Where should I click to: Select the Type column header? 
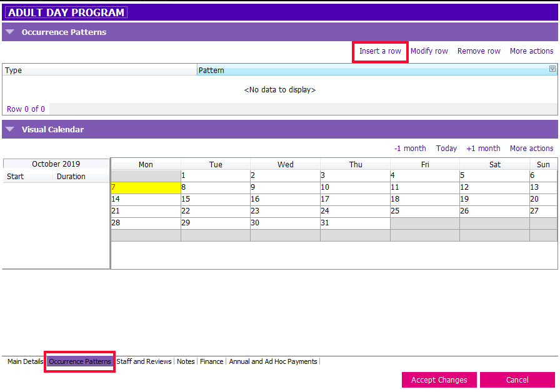click(x=99, y=71)
